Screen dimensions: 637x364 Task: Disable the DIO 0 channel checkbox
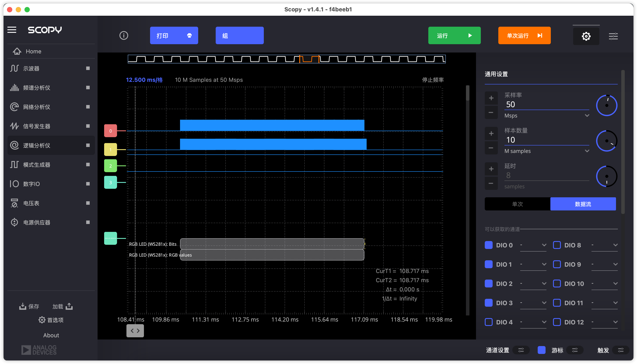488,245
